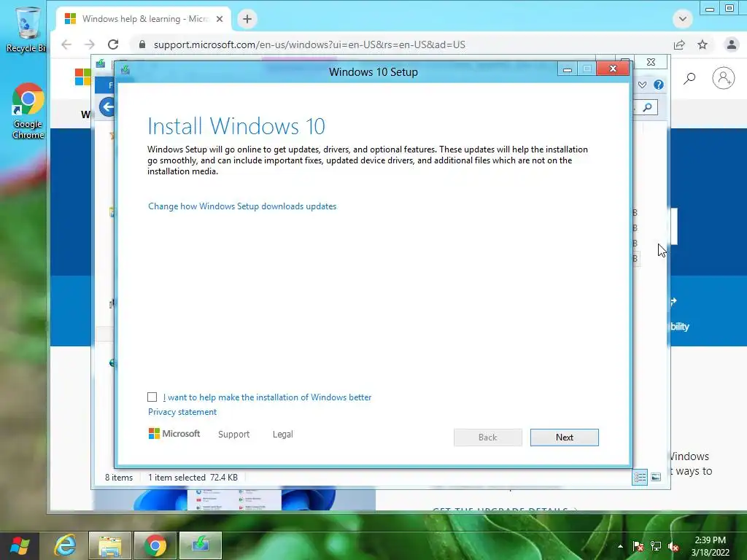
Task: Open File Explorer from taskbar
Action: [x=110, y=545]
